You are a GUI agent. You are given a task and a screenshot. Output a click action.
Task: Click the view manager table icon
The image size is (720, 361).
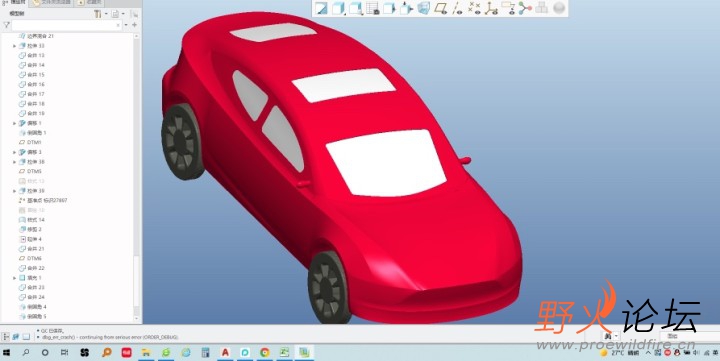coord(372,8)
